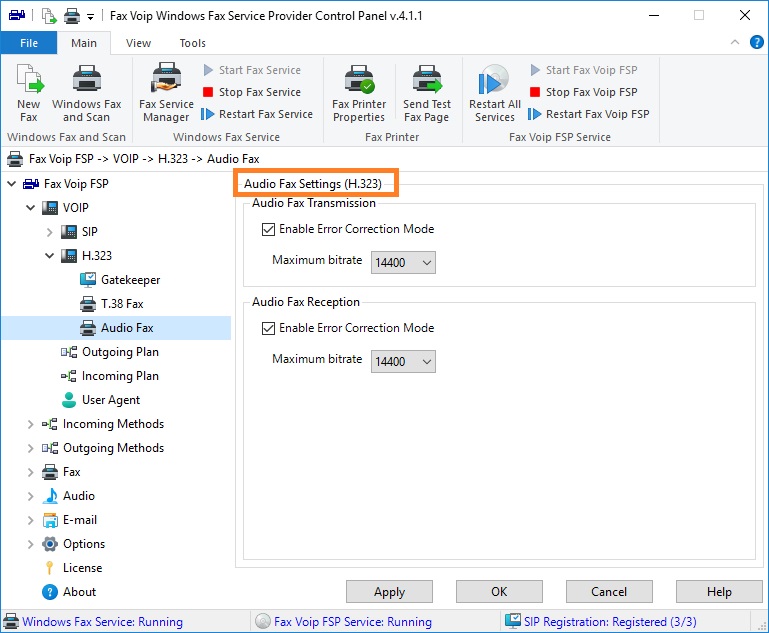The image size is (769, 633).
Task: Select E-mail item in tree
Action: (69, 520)
